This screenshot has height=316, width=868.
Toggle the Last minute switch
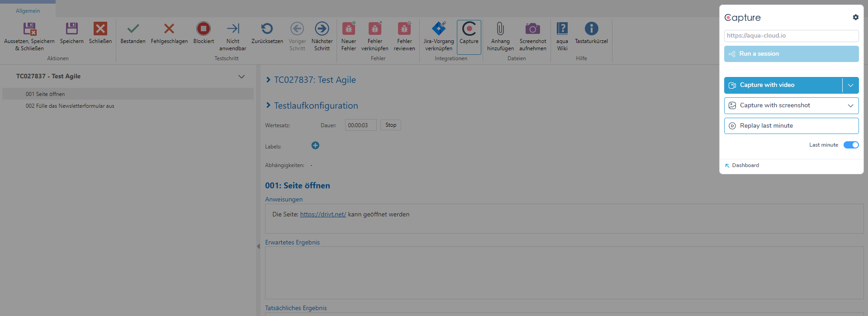tap(851, 145)
